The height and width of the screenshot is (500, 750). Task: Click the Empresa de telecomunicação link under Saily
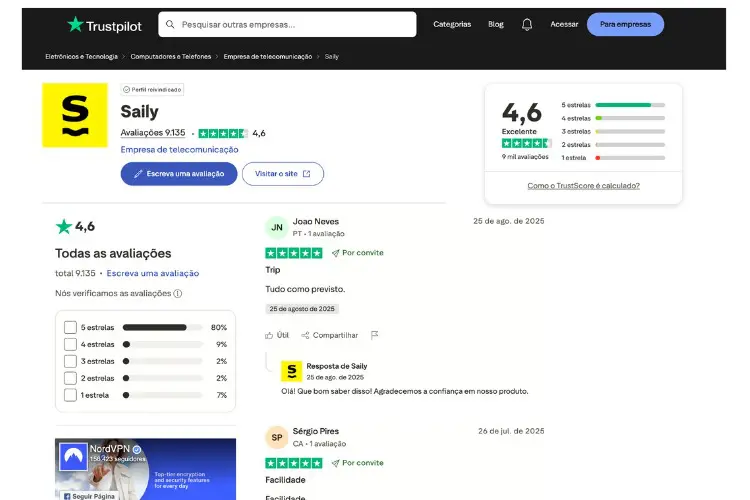[179, 150]
